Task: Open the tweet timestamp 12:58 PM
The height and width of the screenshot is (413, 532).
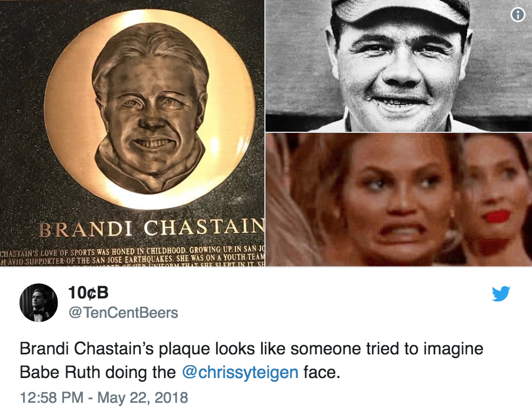Action: coord(52,397)
